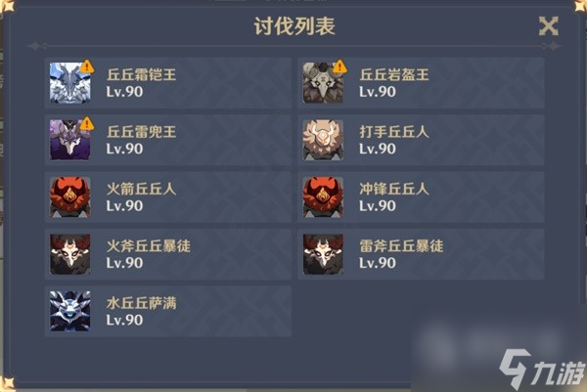Select the 水丘丘萨满 name label

(142, 303)
